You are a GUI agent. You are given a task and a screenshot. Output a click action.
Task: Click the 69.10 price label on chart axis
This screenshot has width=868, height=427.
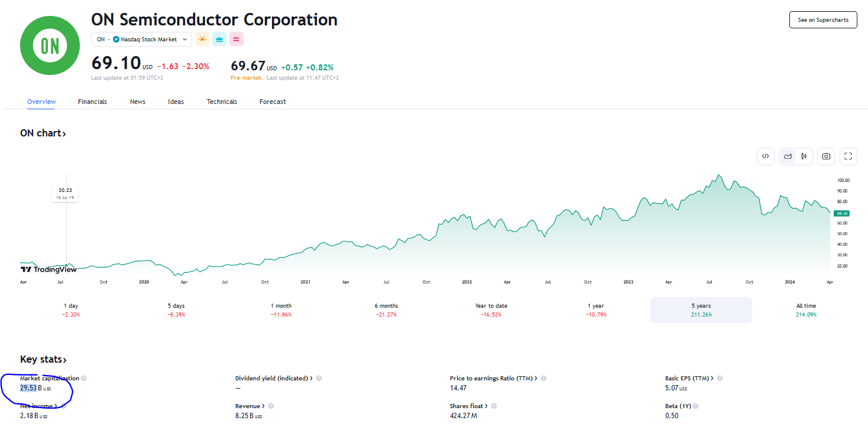click(x=842, y=213)
